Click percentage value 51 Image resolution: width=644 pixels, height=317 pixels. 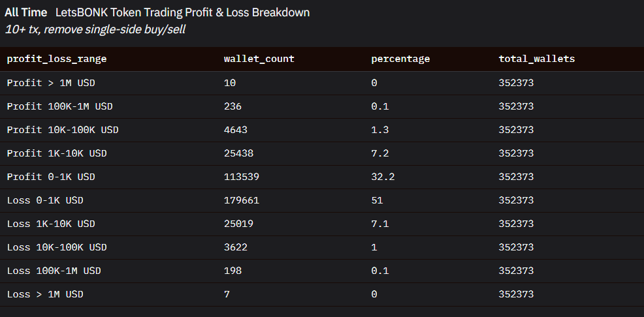point(377,200)
